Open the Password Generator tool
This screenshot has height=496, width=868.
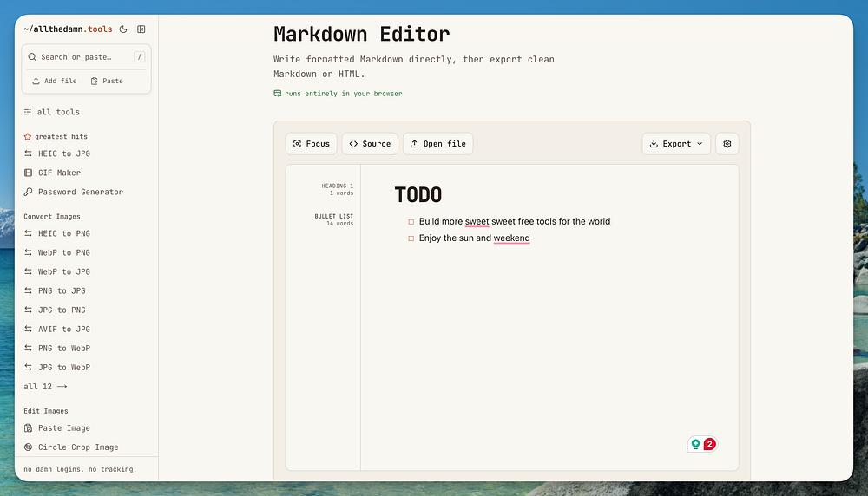tap(74, 192)
